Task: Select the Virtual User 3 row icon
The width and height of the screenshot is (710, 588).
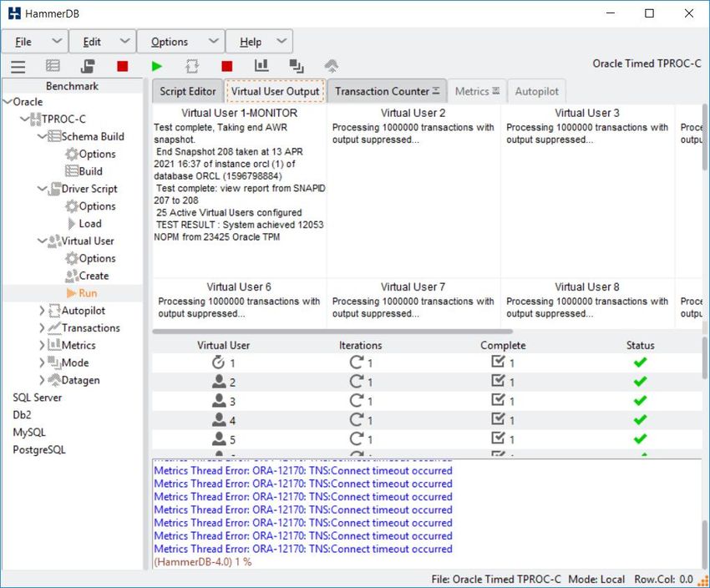Action: pos(219,401)
